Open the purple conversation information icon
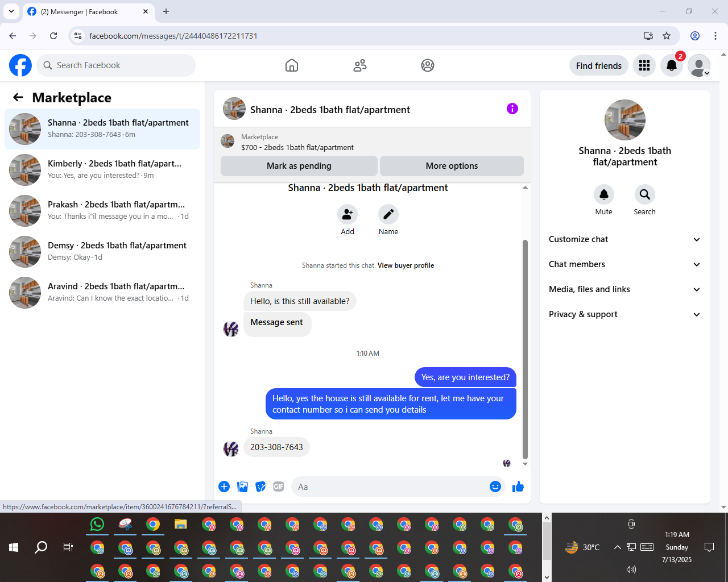 [x=512, y=109]
